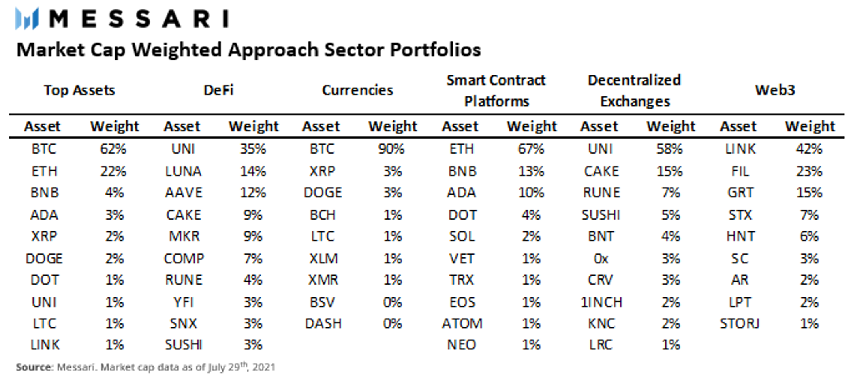Image resolution: width=868 pixels, height=383 pixels.
Task: Select the 67% weight for ETH
Action: (531, 149)
